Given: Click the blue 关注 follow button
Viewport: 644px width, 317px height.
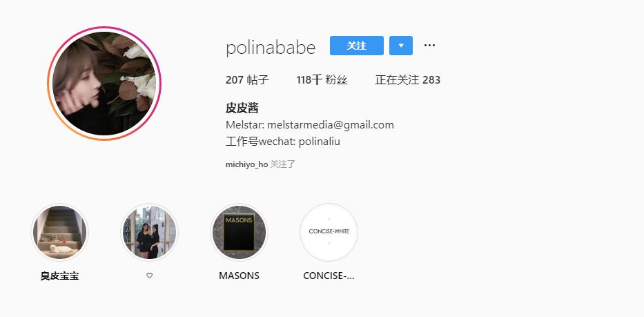Looking at the screenshot, I should (356, 46).
